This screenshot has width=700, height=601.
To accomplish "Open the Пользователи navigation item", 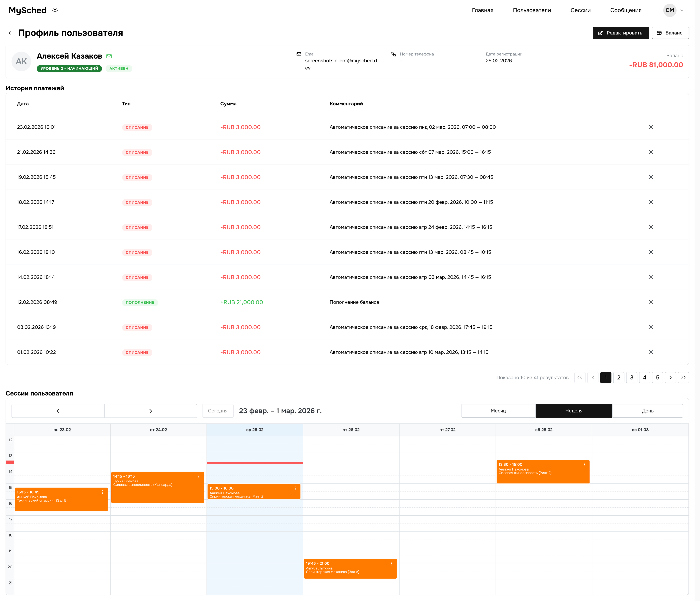I will [x=531, y=10].
